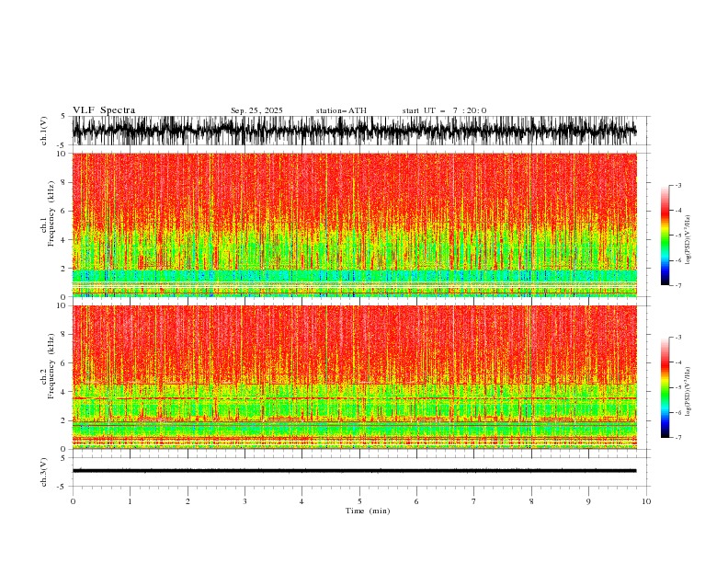Click the '4' time axis tick label

[301, 501]
